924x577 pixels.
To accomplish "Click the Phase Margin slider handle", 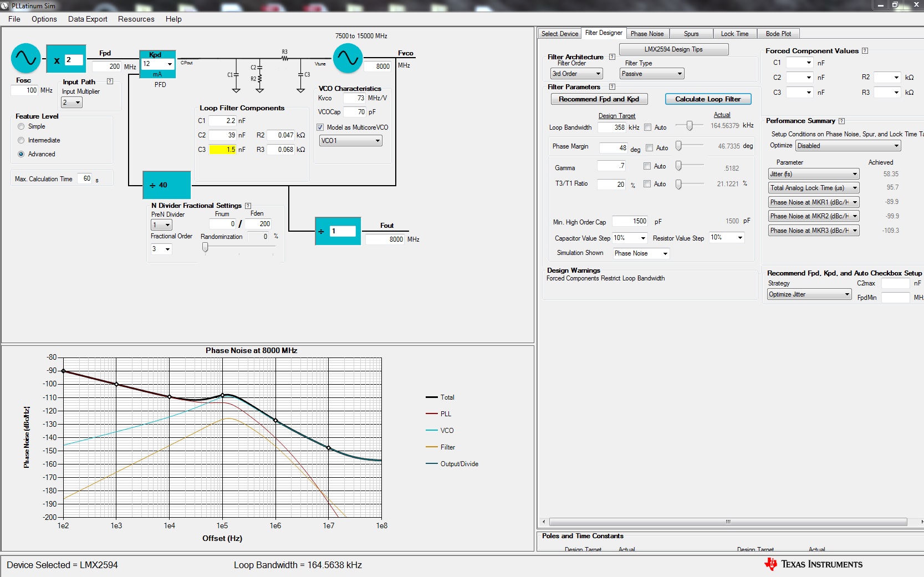I will coord(678,146).
